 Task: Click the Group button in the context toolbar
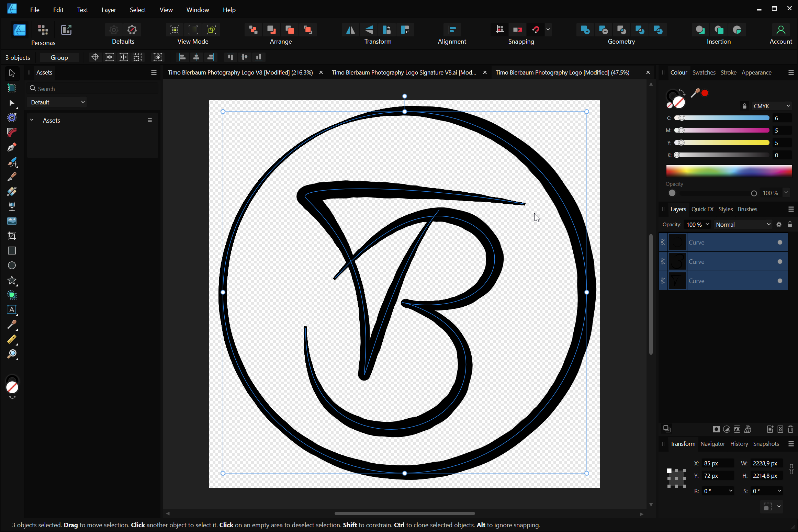59,57
